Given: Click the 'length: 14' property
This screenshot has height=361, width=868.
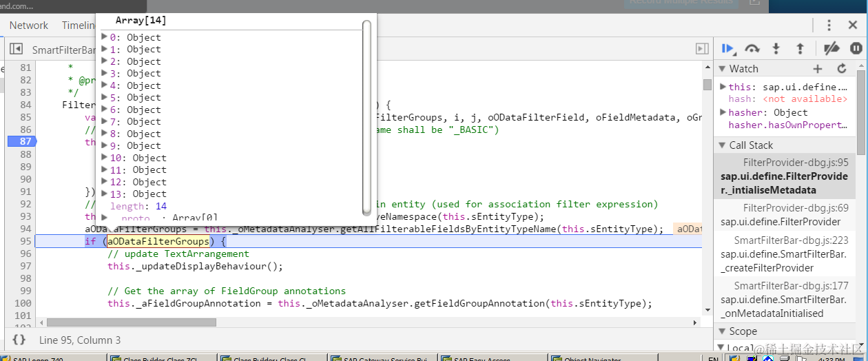Looking at the screenshot, I should click(x=138, y=206).
